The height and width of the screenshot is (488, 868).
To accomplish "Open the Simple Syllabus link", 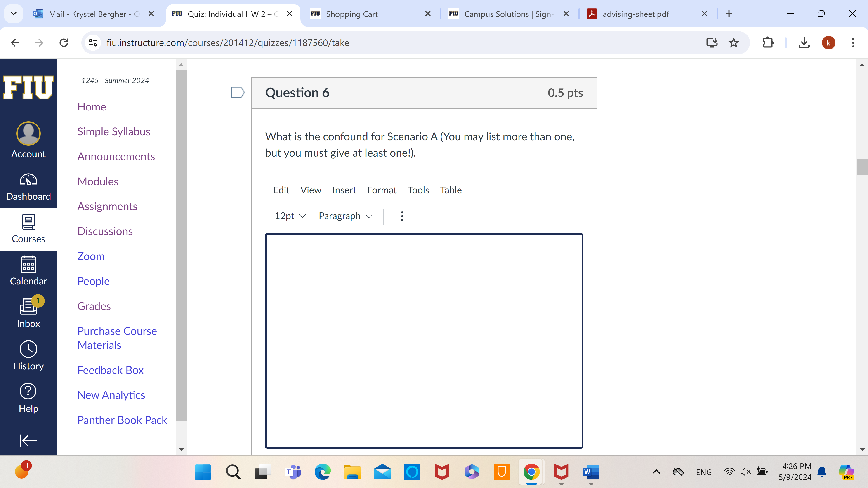I will click(x=113, y=132).
